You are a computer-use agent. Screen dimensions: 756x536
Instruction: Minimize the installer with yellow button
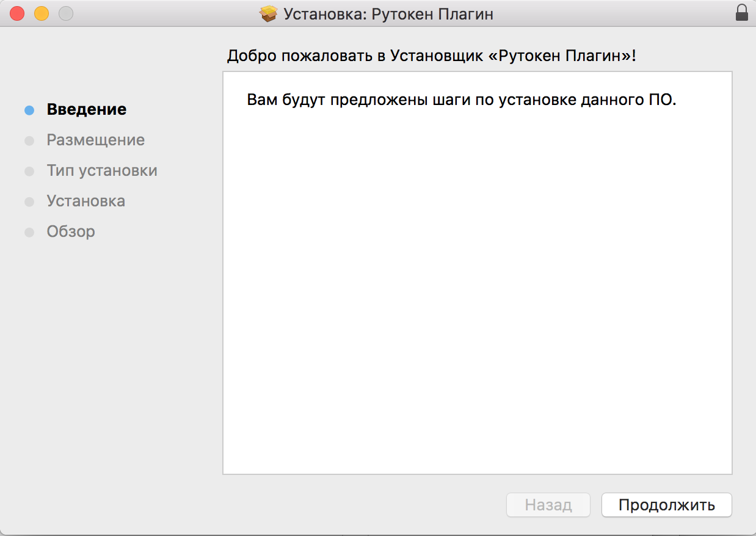(x=42, y=13)
